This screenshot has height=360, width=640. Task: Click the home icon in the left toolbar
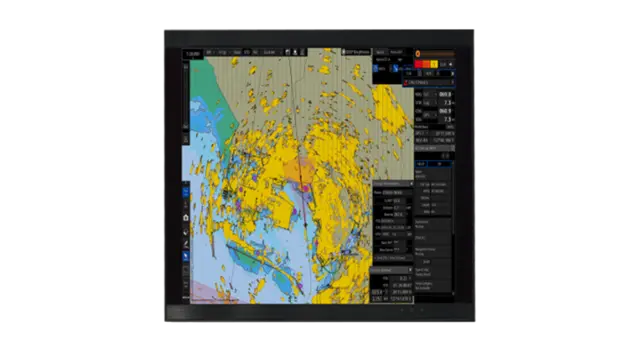pos(186,218)
